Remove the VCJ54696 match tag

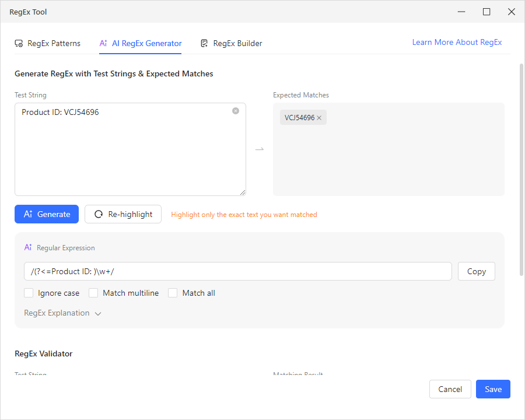click(319, 117)
